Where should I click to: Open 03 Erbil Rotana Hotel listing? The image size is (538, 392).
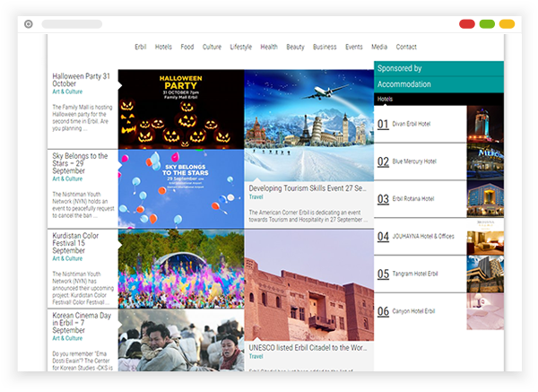point(421,199)
